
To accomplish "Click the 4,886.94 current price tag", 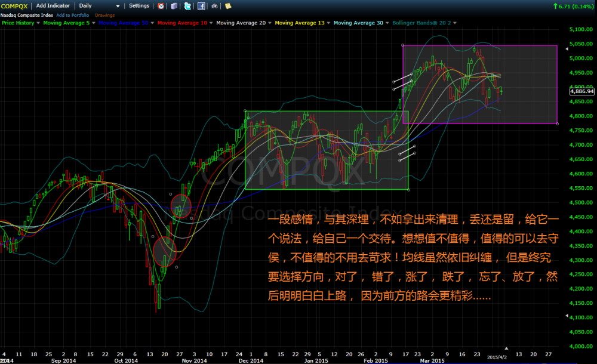I will [581, 91].
